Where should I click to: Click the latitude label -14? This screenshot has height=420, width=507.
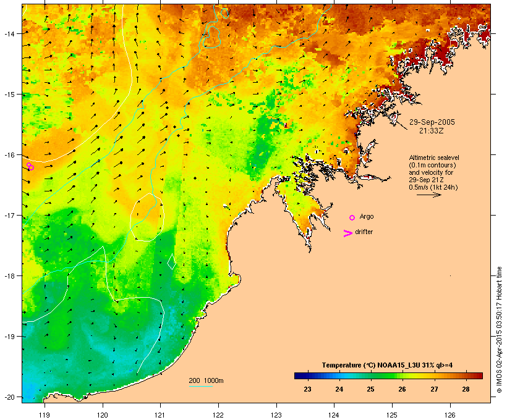[x=9, y=33]
